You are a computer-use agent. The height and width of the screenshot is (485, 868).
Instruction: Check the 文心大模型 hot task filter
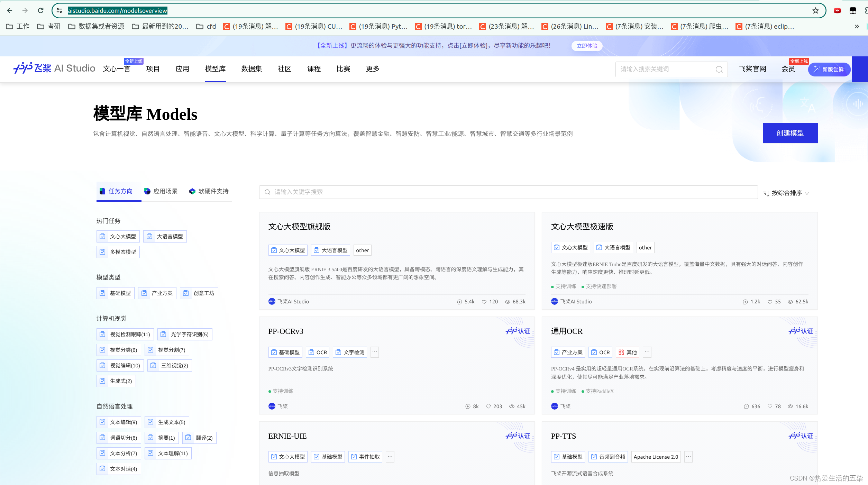(103, 236)
